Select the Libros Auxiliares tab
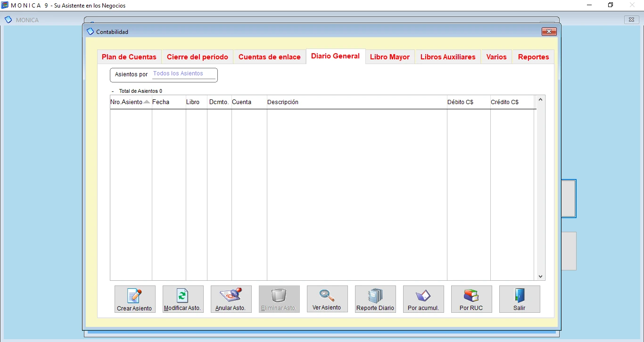Viewport: 644px width, 342px height. pos(447,57)
